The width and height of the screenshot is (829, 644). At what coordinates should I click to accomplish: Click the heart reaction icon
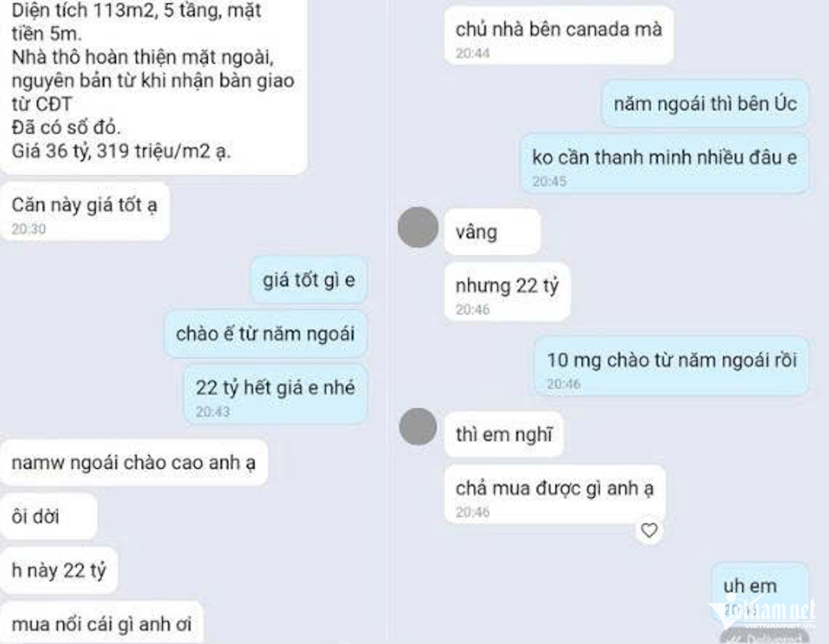tap(649, 530)
